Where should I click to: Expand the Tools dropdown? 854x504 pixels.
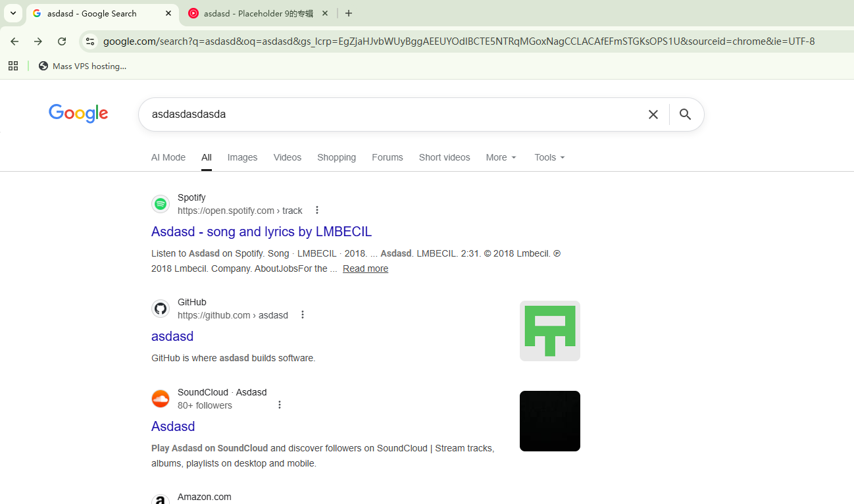[549, 157]
